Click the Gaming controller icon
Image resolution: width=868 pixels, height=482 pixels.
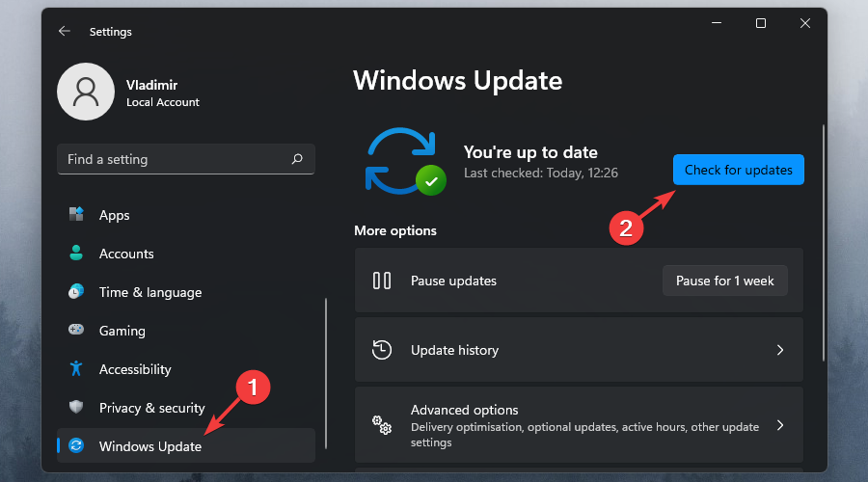[x=76, y=331]
